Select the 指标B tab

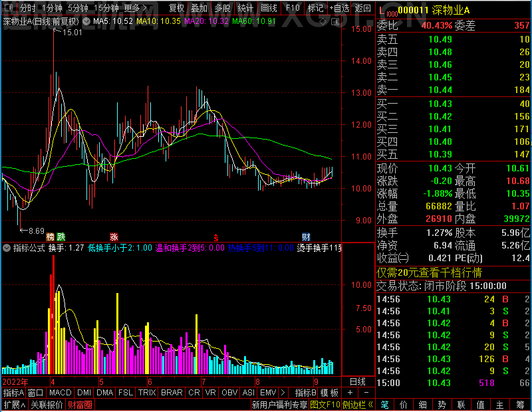[x=306, y=393]
